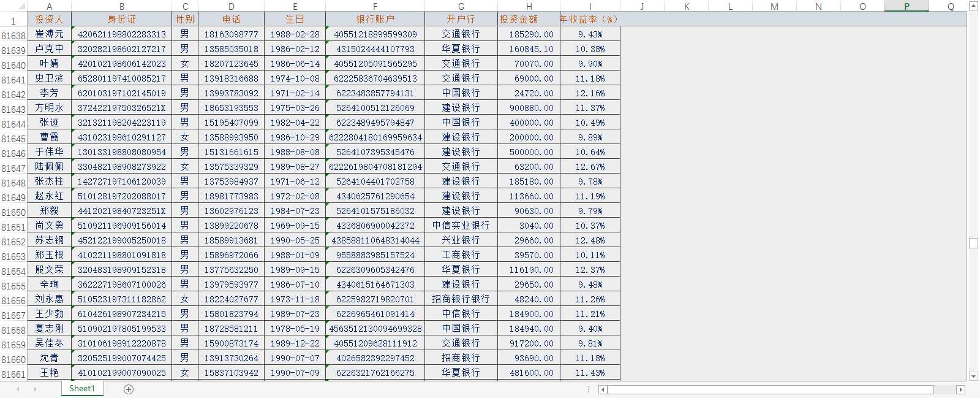Select the cell with name 陆佩佩
The height and width of the screenshot is (398, 980).
pos(50,167)
